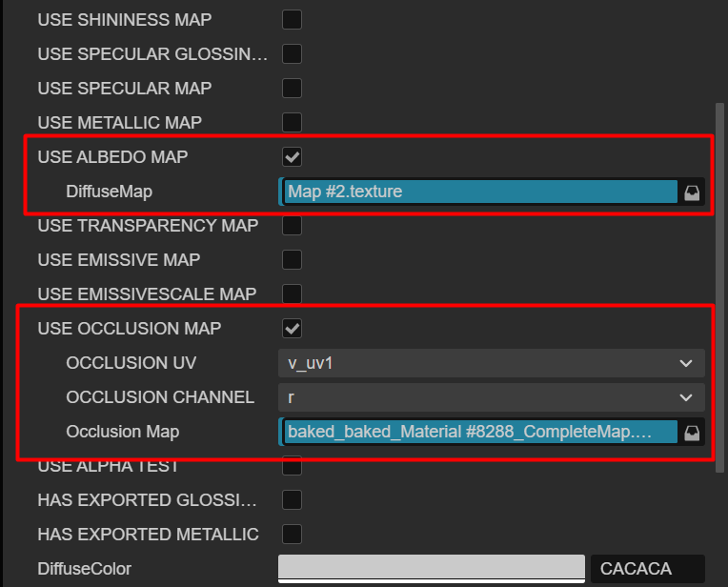Open the DiffuseColor gray color swatch
Viewport: 728px width, 587px height.
(x=432, y=569)
